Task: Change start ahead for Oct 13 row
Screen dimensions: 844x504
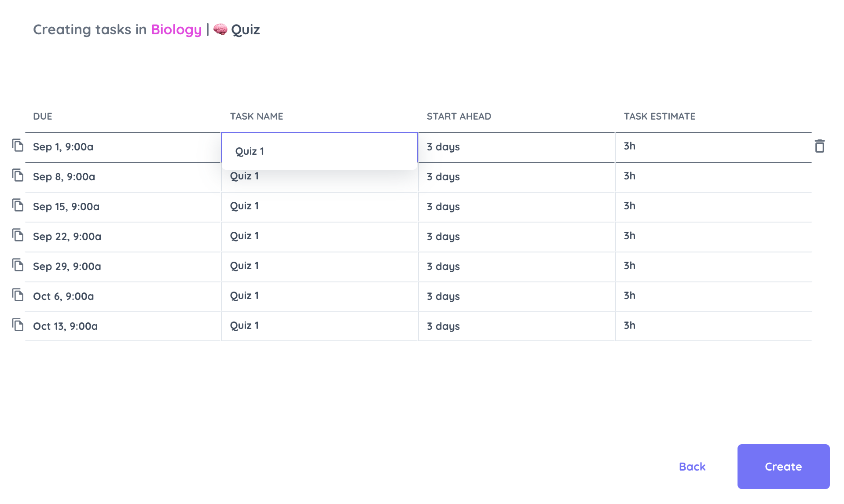Action: pos(517,326)
